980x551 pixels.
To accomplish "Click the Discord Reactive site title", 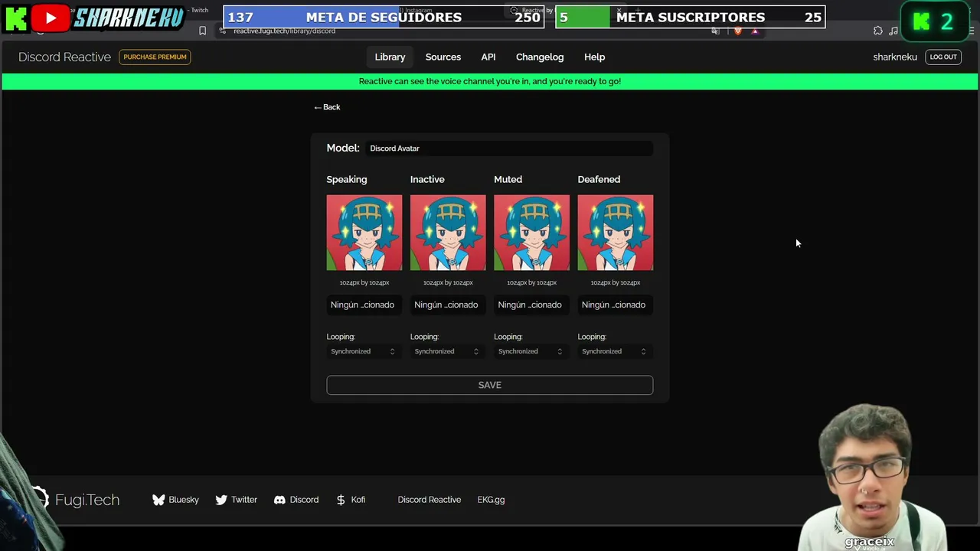I will pos(64,57).
